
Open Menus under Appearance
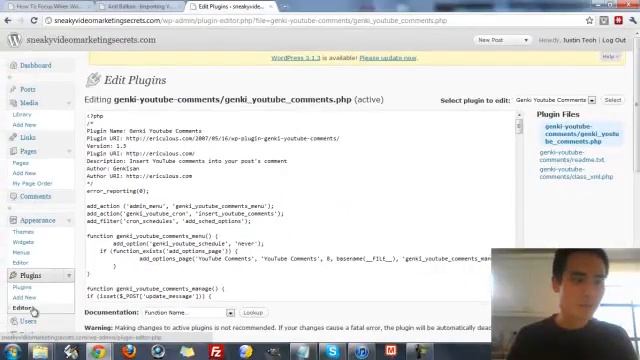(21, 253)
